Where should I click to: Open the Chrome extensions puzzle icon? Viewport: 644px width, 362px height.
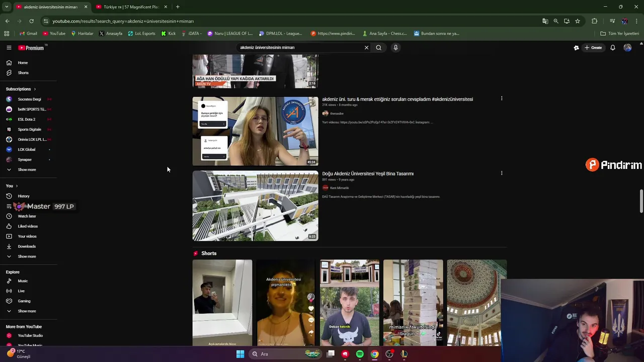coord(594,21)
